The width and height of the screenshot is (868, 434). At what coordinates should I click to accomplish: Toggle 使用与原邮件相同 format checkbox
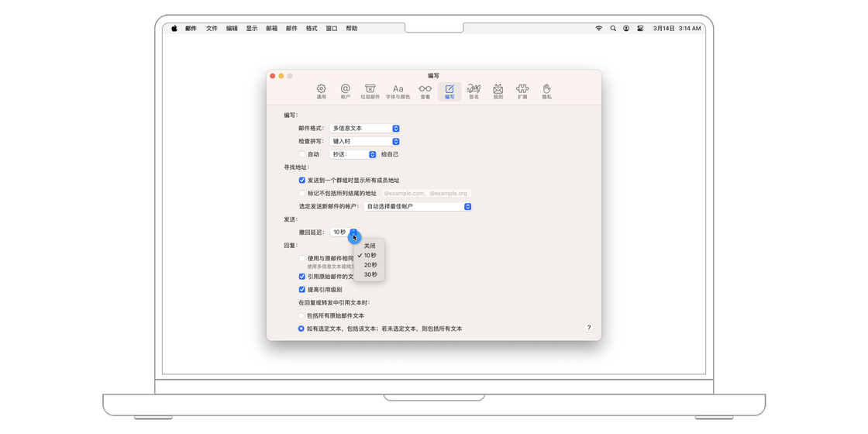[301, 258]
